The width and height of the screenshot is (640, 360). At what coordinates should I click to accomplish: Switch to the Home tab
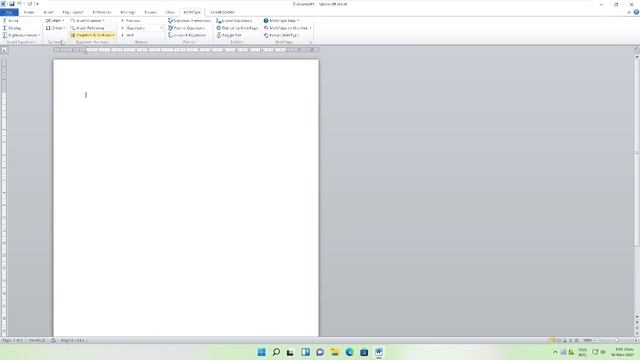click(29, 12)
